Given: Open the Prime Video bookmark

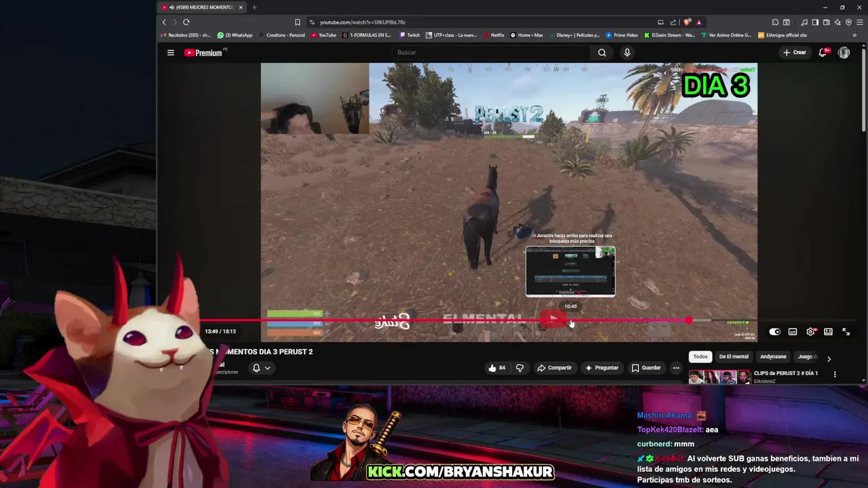Looking at the screenshot, I should pyautogui.click(x=622, y=35).
